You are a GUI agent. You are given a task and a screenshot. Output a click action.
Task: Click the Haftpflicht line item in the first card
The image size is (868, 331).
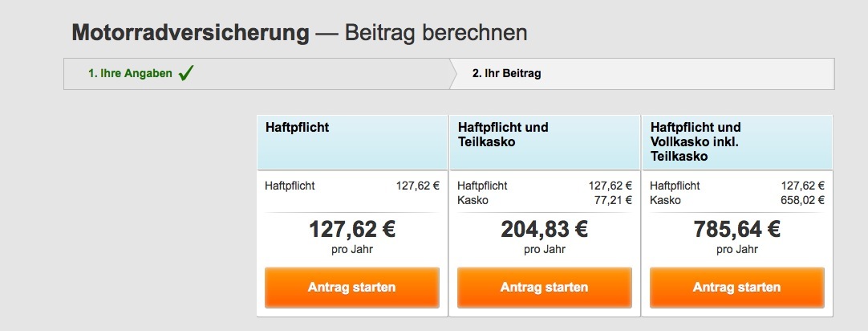(352, 186)
